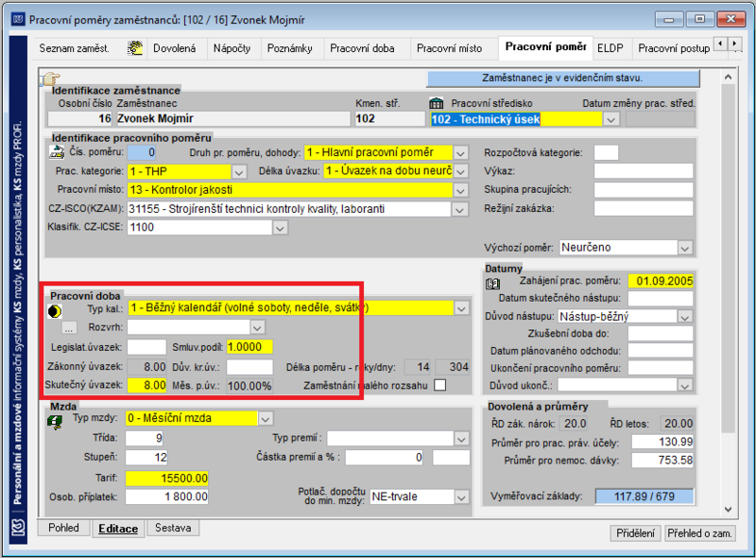The image size is (756, 558).
Task: Click the Třída input field
Action: [145, 438]
